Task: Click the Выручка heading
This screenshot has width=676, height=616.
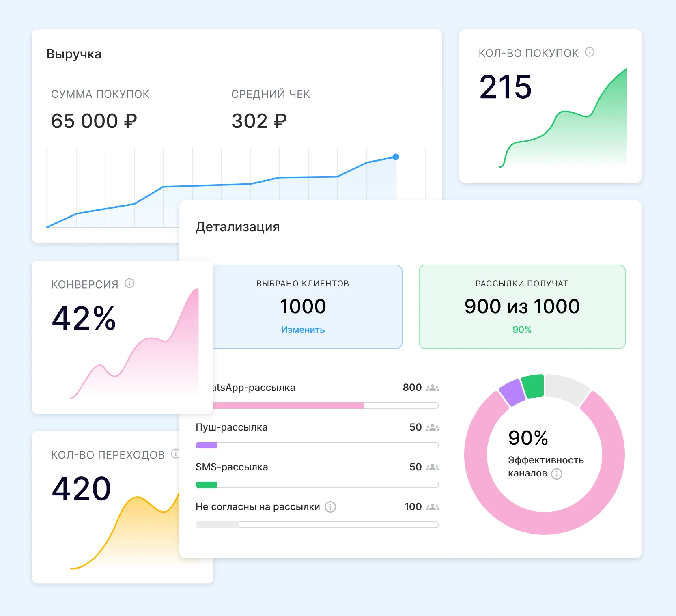Action: (74, 54)
